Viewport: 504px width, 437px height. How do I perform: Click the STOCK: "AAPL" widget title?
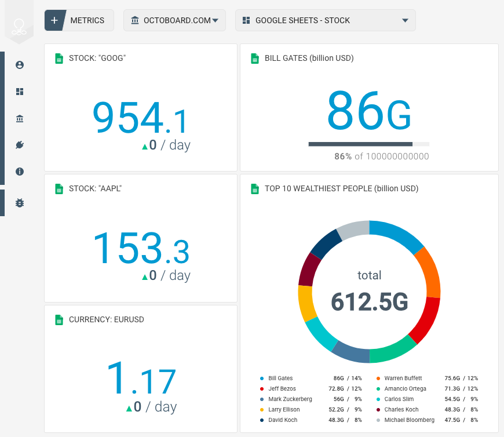[x=95, y=188]
